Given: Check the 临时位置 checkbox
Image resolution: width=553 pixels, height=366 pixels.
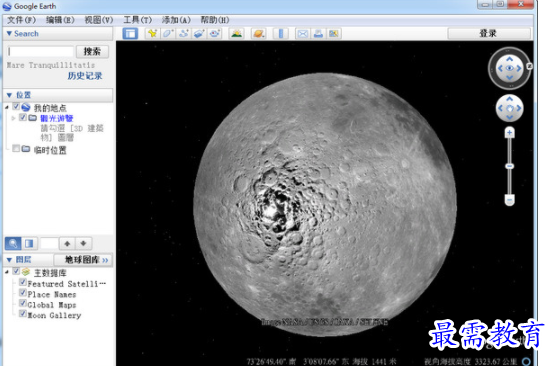Looking at the screenshot, I should [16, 148].
